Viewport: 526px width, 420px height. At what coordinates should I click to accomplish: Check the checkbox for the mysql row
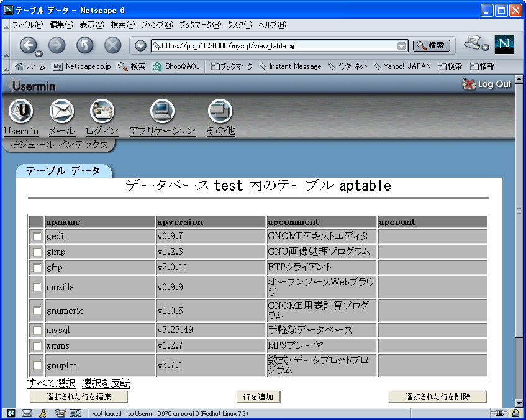pos(37,331)
